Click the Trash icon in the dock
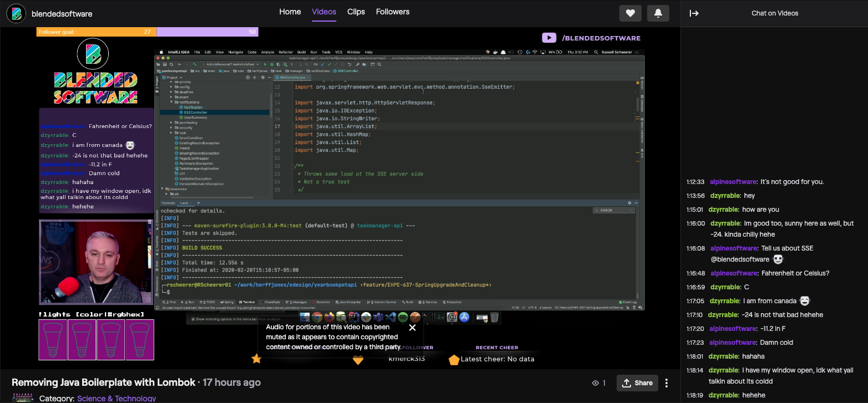This screenshot has width=868, height=403. point(494,317)
